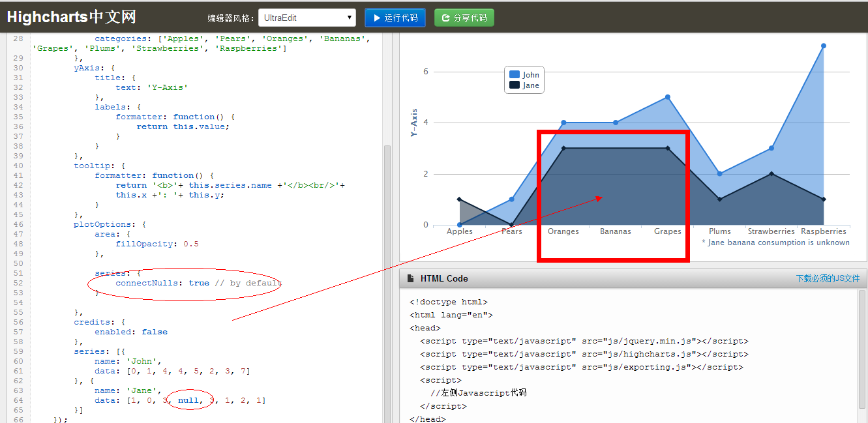The image size is (868, 423).
Task: Toggle John series via its legend label
Action: coord(531,75)
